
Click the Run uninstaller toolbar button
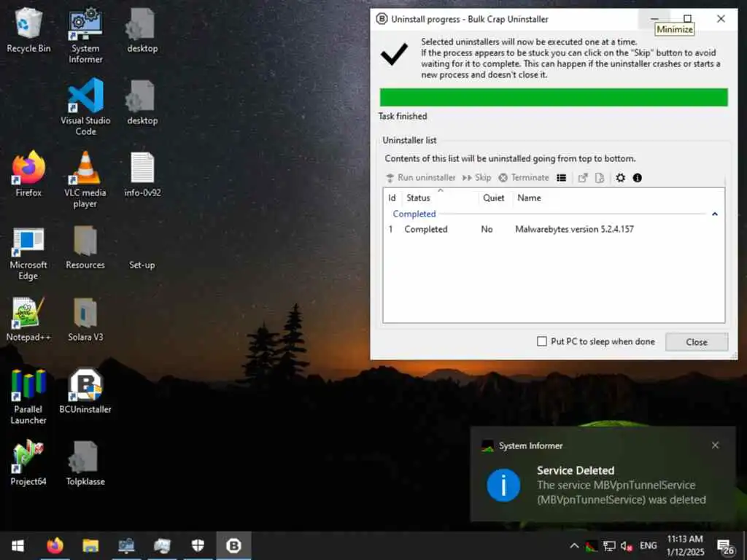point(420,178)
